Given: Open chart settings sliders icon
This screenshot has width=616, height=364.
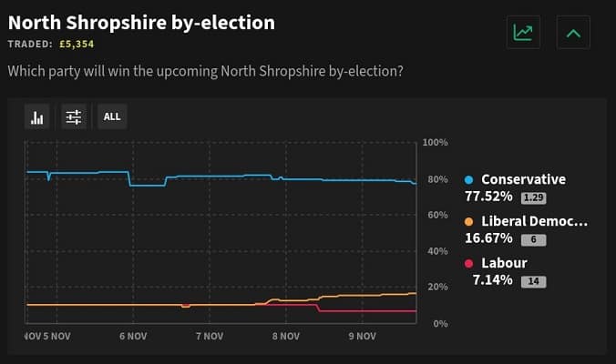Looking at the screenshot, I should [x=74, y=116].
